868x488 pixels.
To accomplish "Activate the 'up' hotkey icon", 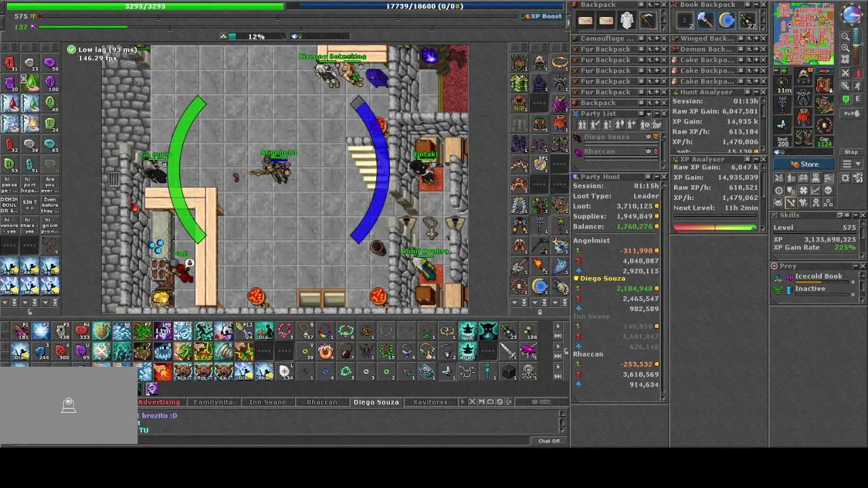I will [468, 331].
